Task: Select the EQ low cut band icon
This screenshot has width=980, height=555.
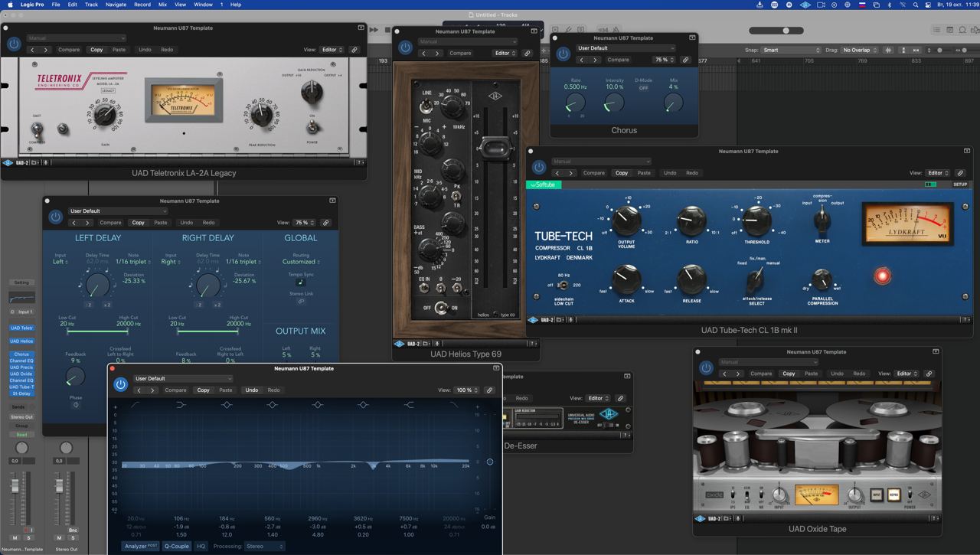Action: pyautogui.click(x=136, y=405)
